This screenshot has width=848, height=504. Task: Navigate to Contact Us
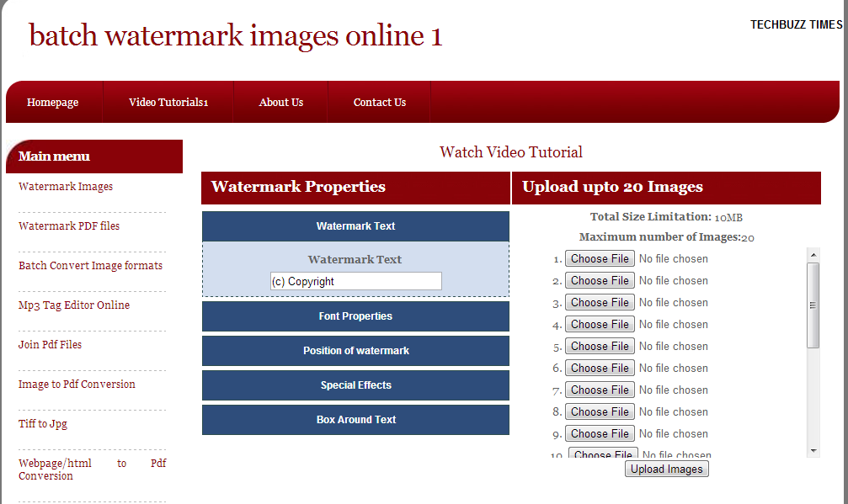[379, 101]
